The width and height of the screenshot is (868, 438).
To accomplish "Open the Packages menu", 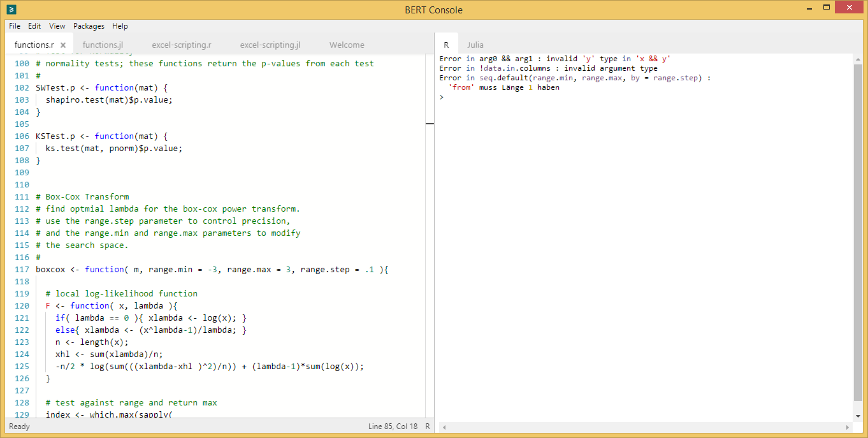I will click(89, 26).
